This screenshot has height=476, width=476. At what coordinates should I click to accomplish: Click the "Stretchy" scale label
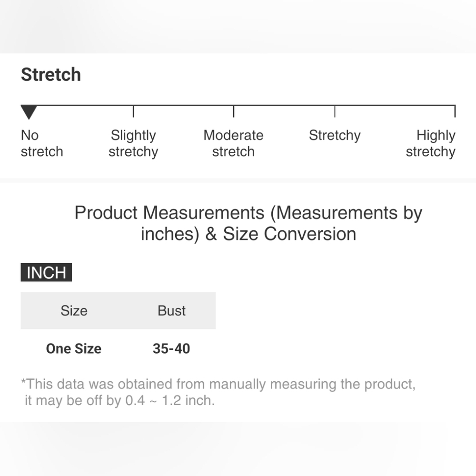[x=335, y=135]
